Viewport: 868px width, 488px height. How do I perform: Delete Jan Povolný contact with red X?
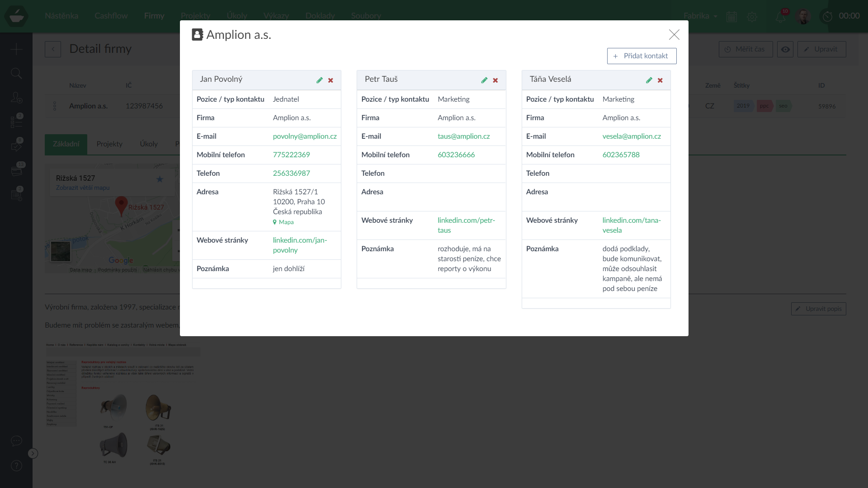click(x=330, y=80)
